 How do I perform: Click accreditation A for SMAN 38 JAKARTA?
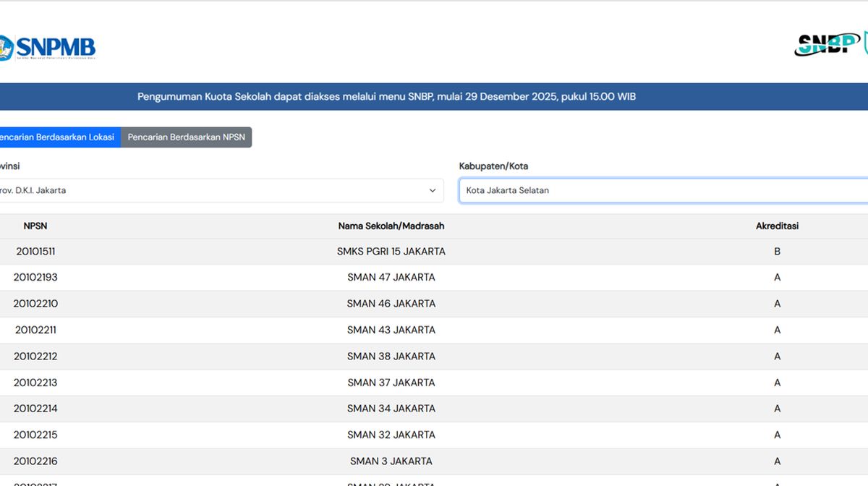[x=778, y=357]
